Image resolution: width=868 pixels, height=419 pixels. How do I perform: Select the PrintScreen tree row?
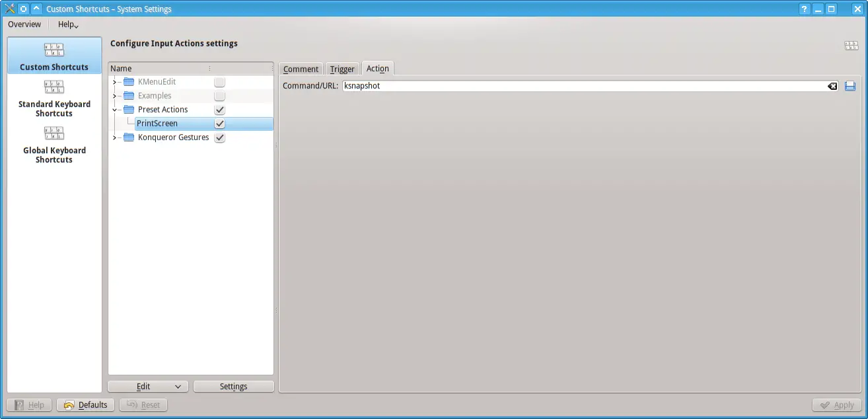191,124
